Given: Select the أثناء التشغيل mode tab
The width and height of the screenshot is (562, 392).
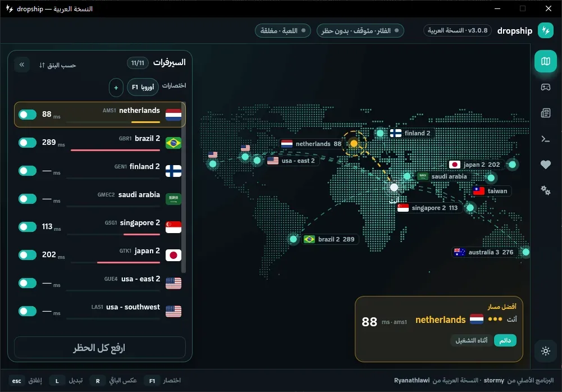Looking at the screenshot, I should (x=471, y=340).
